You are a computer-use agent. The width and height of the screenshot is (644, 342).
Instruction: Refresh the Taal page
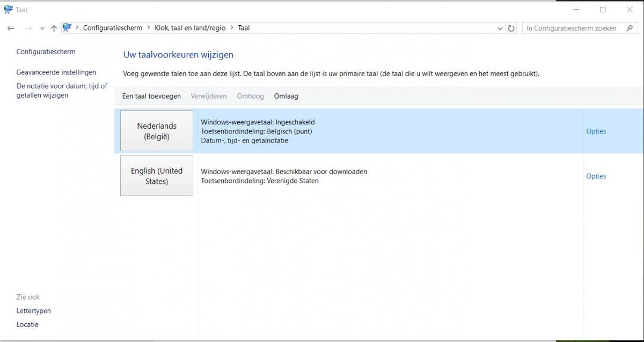(x=511, y=28)
